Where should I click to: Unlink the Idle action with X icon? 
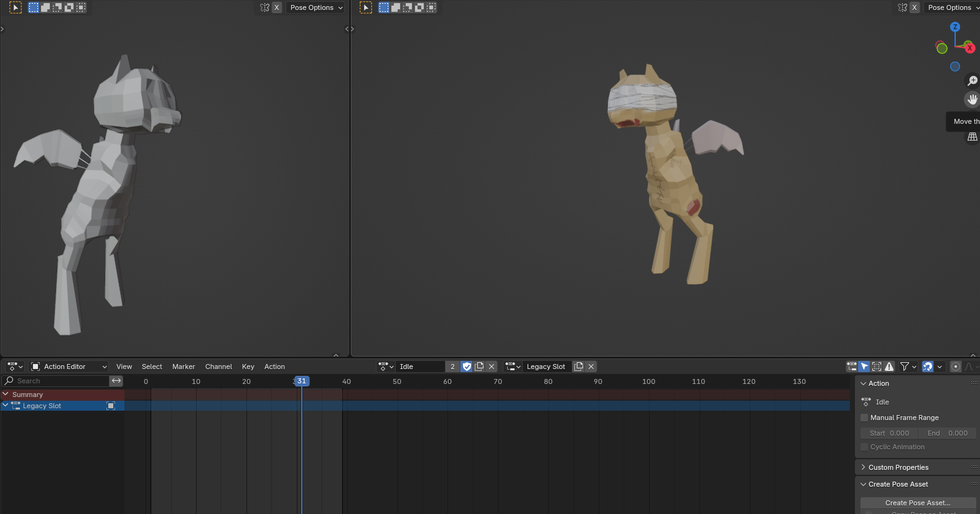pyautogui.click(x=492, y=367)
